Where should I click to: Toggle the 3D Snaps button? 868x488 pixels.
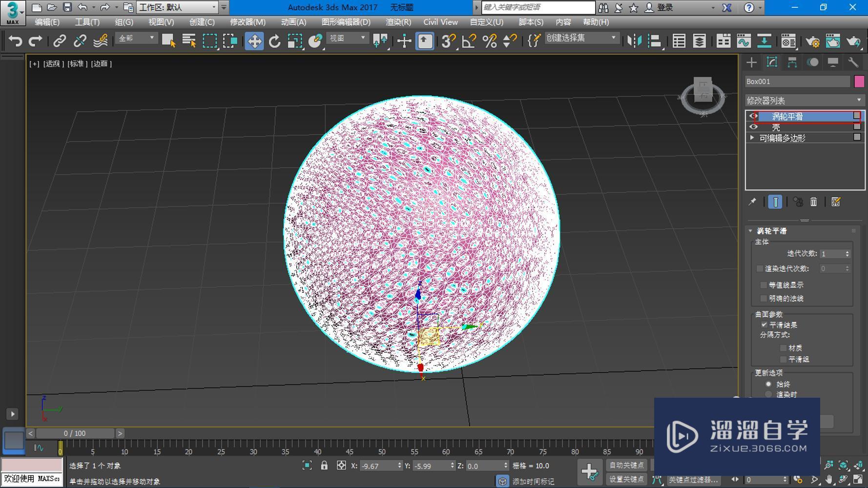448,41
